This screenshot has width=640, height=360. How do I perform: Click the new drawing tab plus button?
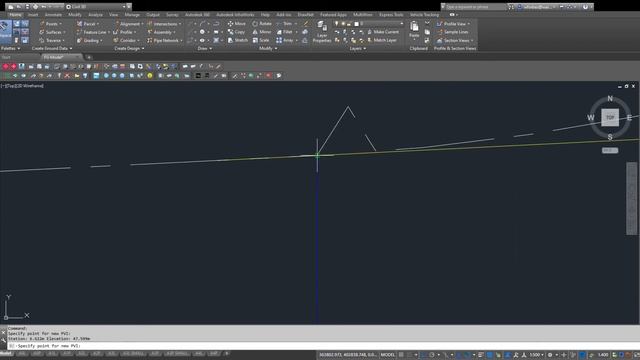coord(89,57)
